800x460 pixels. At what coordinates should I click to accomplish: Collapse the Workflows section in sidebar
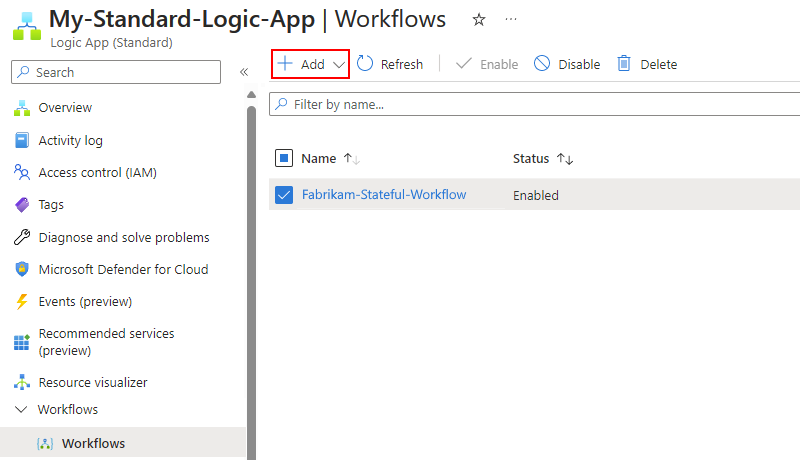point(22,410)
